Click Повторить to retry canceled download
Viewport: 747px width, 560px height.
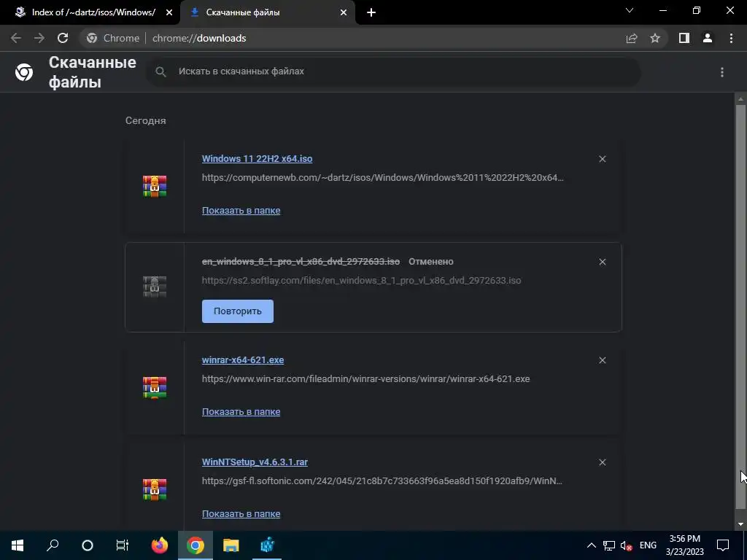[x=238, y=311]
